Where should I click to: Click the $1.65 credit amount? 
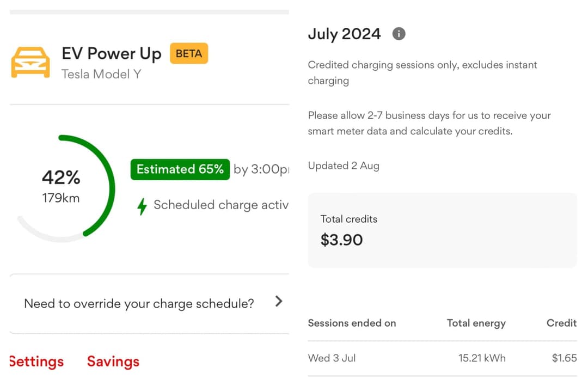(x=564, y=358)
